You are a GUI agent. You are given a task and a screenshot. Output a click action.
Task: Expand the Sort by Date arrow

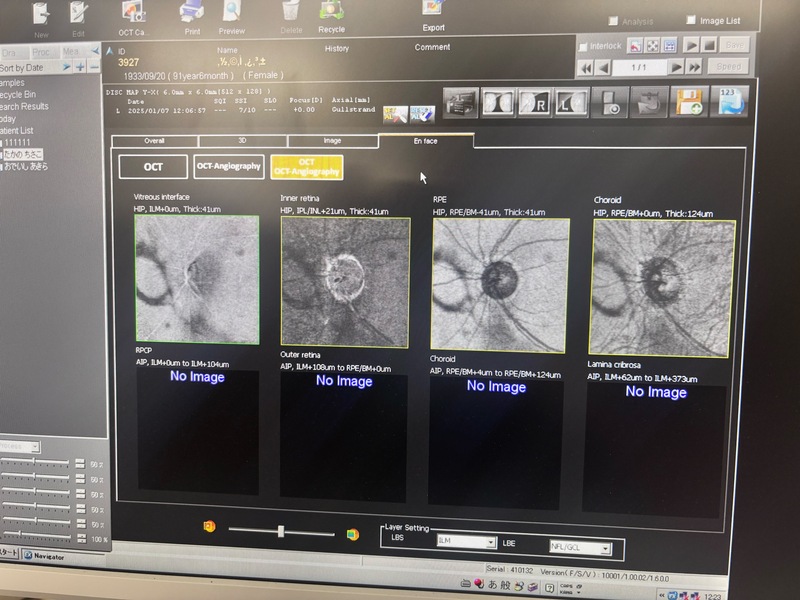[67, 67]
